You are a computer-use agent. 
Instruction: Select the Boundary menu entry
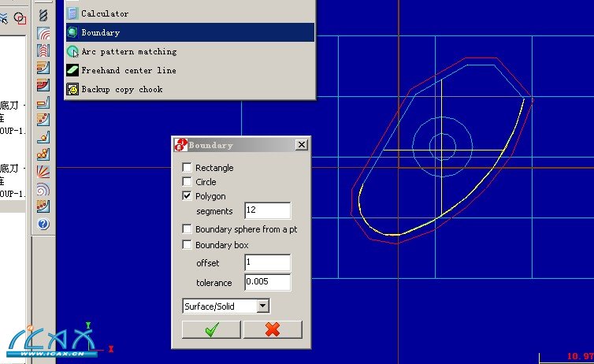pos(190,32)
